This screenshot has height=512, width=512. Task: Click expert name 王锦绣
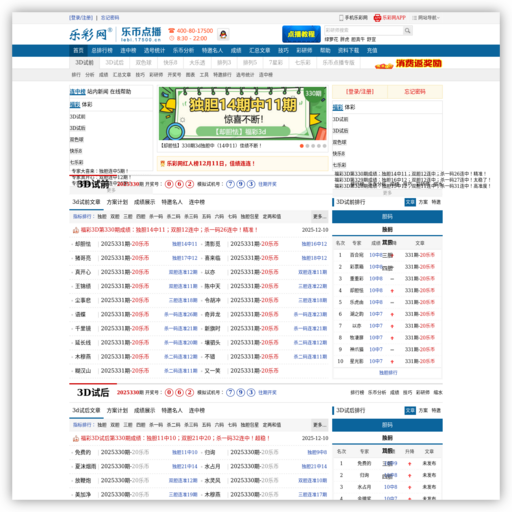point(83,286)
